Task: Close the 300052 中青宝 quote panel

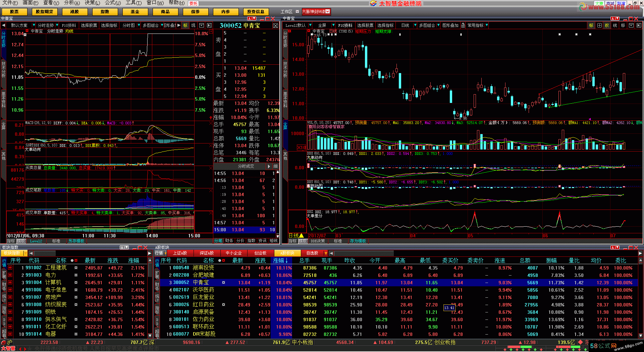Action: pos(275,26)
